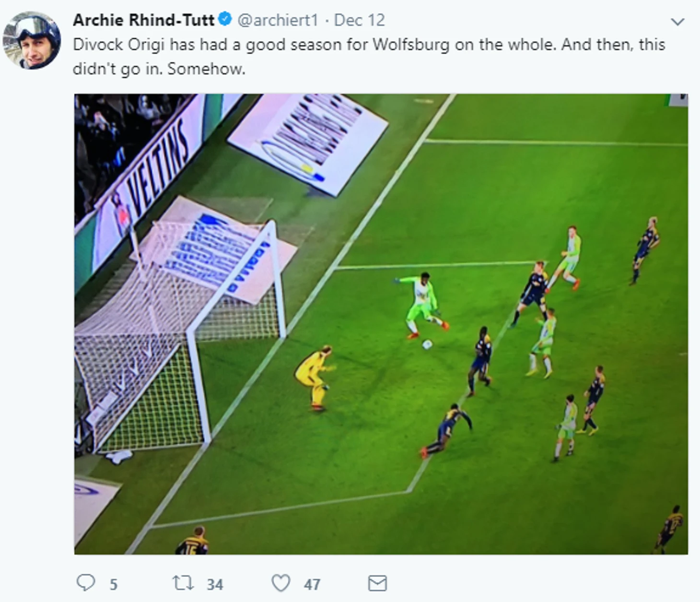The width and height of the screenshot is (700, 602).
Task: Retweet using the retweet arrows icon
Action: (x=183, y=583)
